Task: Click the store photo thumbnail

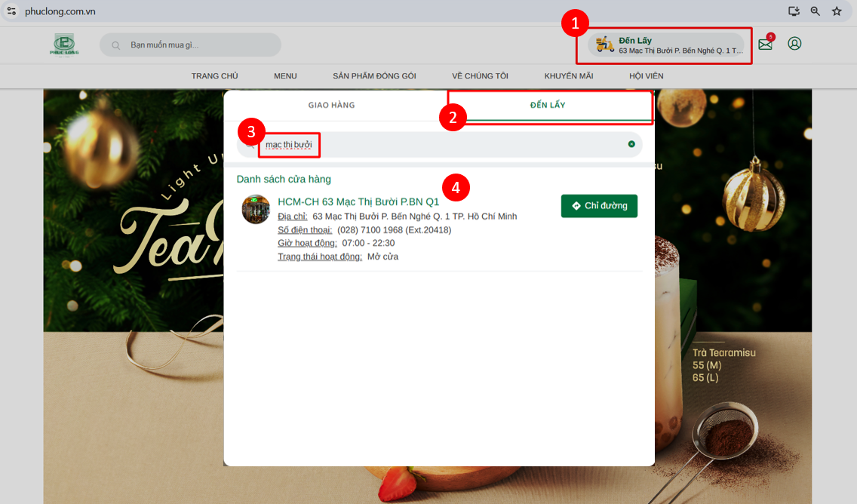Action: click(256, 209)
